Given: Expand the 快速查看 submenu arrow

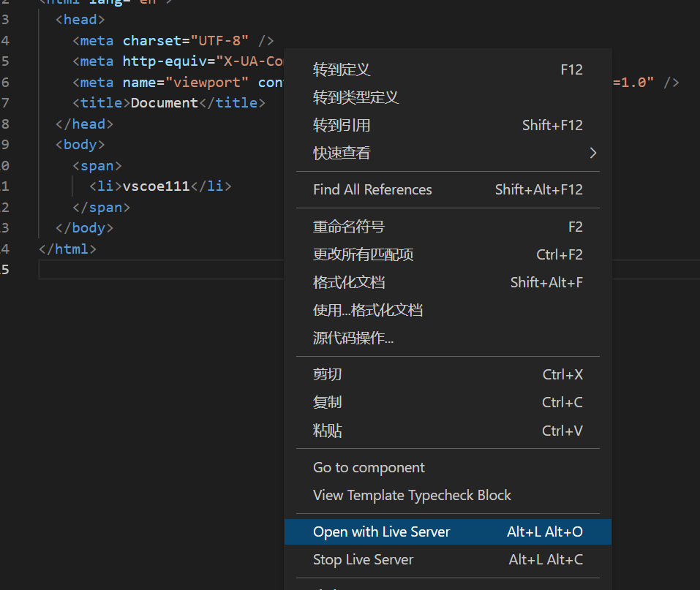Looking at the screenshot, I should click(x=592, y=153).
